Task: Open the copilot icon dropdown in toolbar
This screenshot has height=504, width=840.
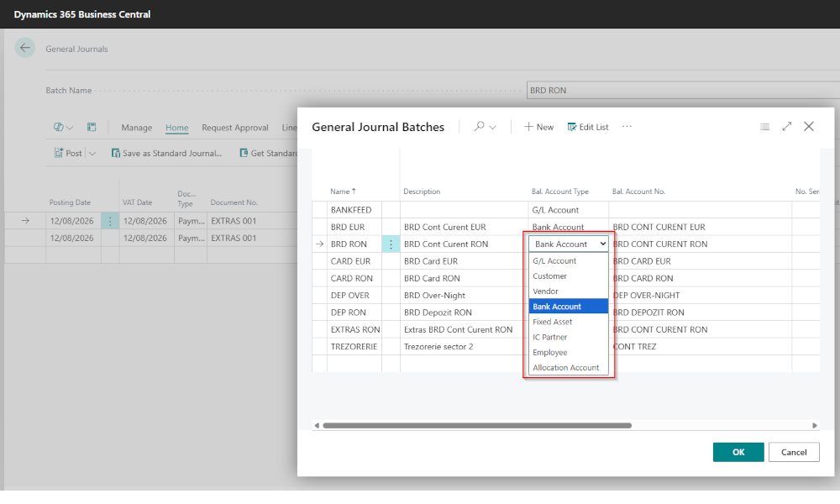Action: point(63,127)
